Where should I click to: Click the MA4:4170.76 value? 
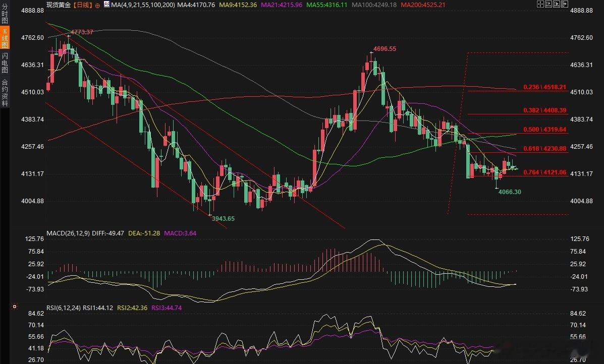pyautogui.click(x=196, y=5)
